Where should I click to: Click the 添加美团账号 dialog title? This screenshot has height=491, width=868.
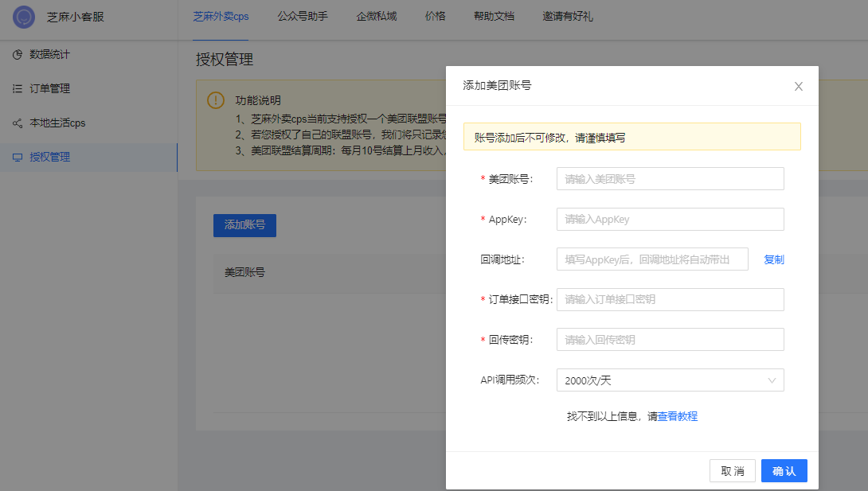coord(497,85)
